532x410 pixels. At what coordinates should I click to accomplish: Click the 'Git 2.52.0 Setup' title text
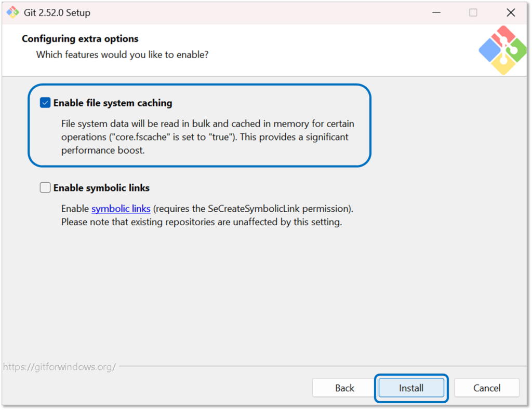(57, 12)
